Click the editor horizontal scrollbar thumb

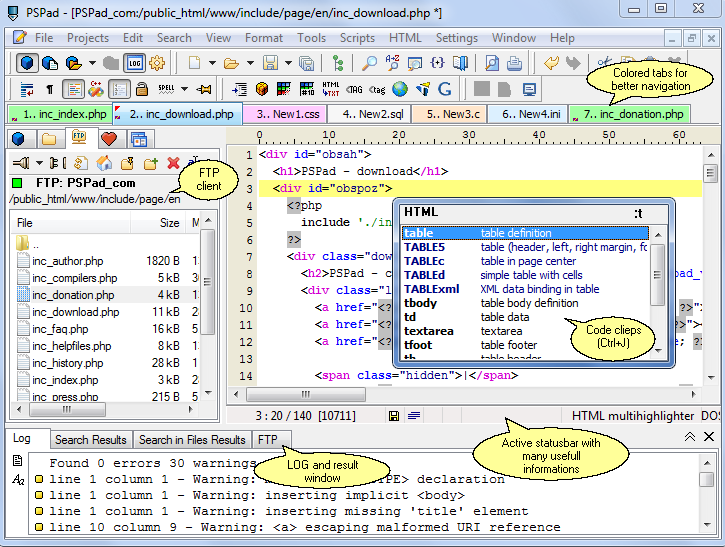click(306, 394)
